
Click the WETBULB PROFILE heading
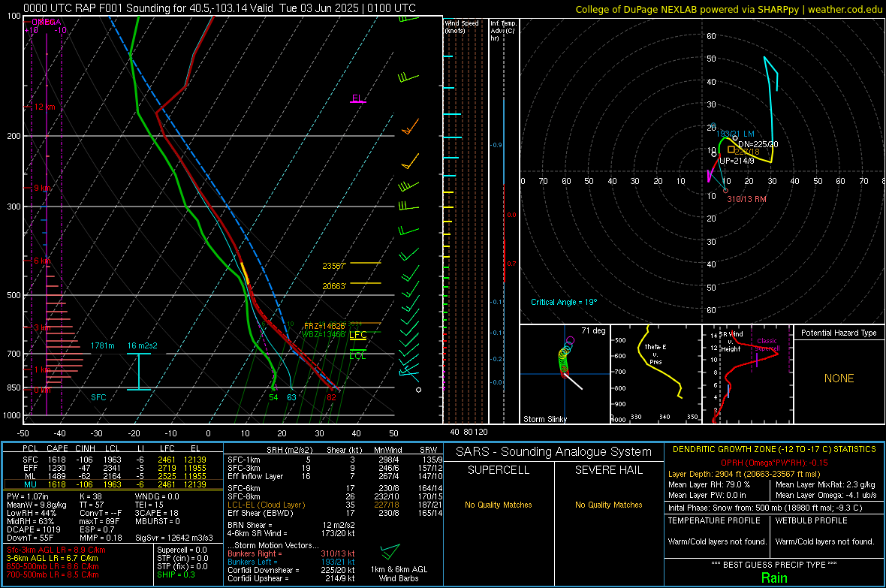click(x=811, y=520)
